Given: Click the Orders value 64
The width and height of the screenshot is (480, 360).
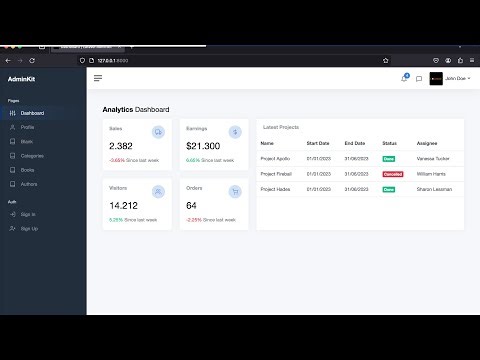Looking at the screenshot, I should [x=191, y=206].
